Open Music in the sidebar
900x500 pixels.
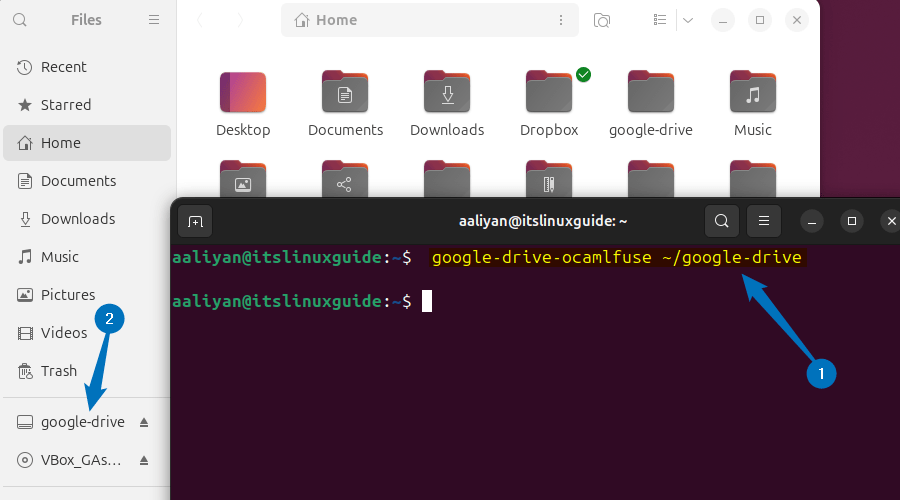coord(87,257)
